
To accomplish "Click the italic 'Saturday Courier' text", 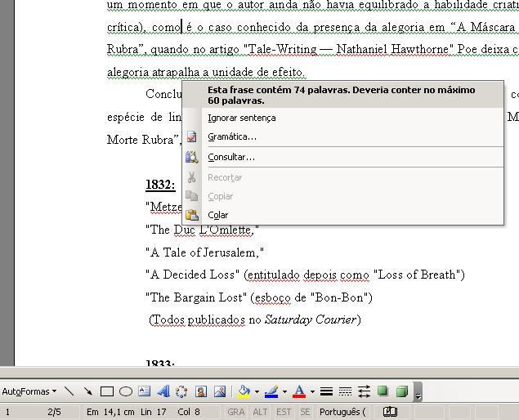I will click(311, 319).
